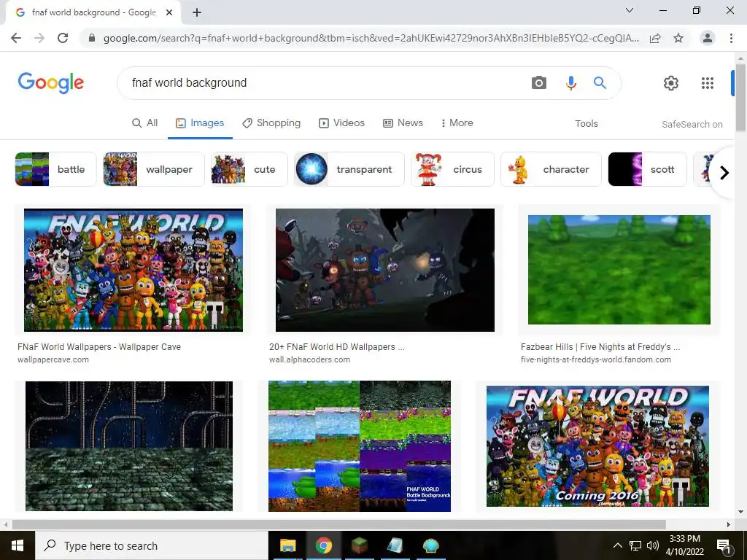Open the Fazbear Hills green field image

pyautogui.click(x=619, y=270)
